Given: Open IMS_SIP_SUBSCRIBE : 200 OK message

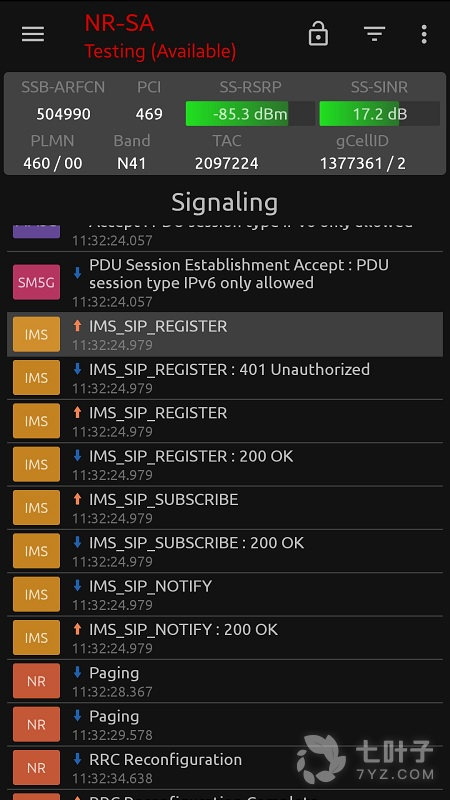Looking at the screenshot, I should pos(225,551).
